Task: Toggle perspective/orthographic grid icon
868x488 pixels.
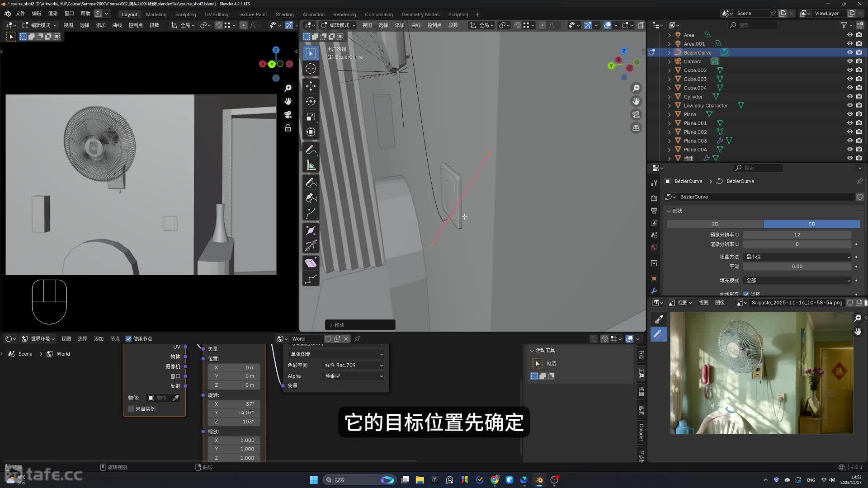Action: tap(636, 128)
